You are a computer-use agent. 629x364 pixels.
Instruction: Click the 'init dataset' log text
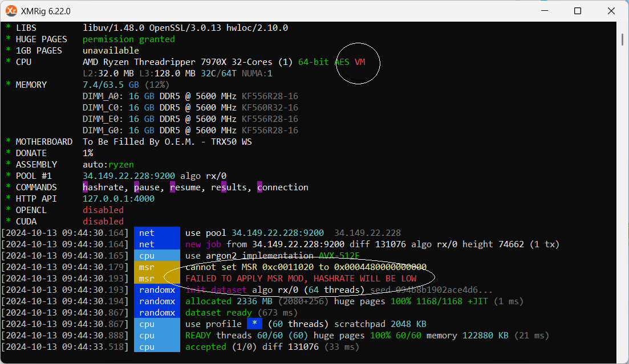[216, 290]
